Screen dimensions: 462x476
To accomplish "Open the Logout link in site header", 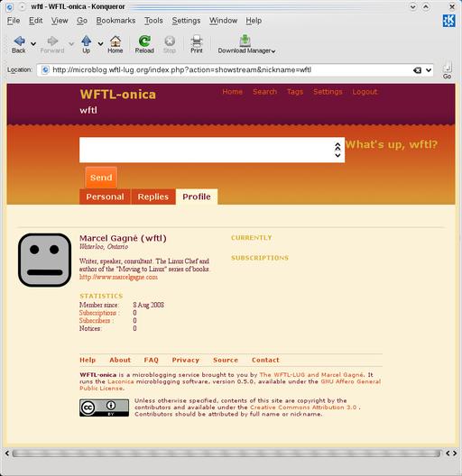I will click(x=365, y=92).
